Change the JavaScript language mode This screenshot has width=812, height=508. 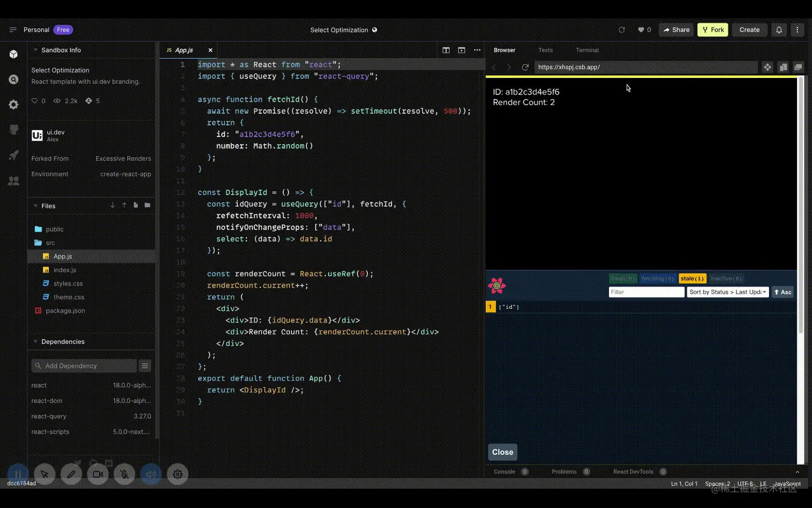tap(787, 484)
